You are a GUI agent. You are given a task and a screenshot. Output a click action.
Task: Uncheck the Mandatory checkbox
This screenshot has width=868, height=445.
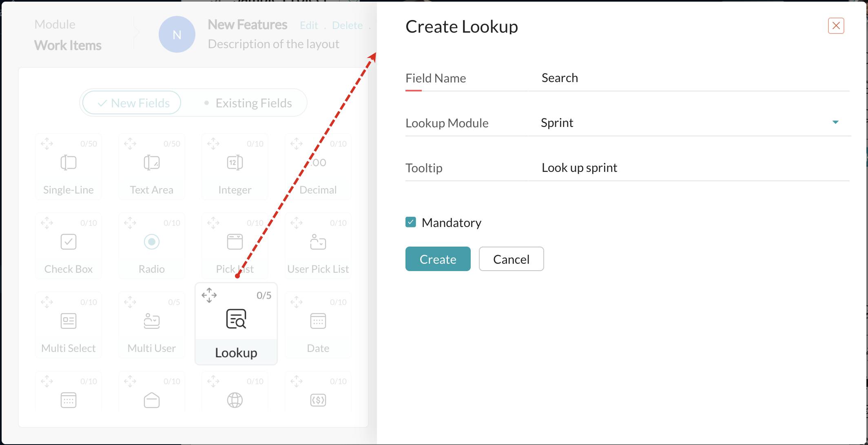(411, 222)
